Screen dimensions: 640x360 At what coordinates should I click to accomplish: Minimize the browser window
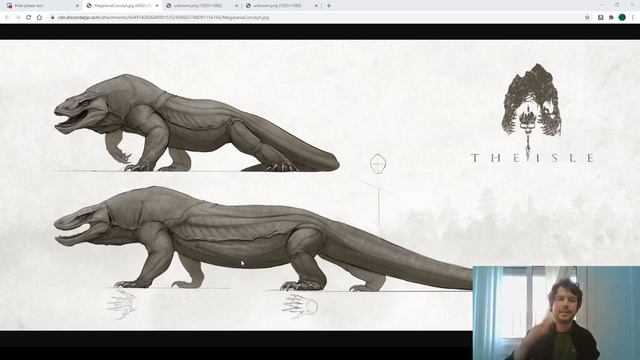click(602, 5)
